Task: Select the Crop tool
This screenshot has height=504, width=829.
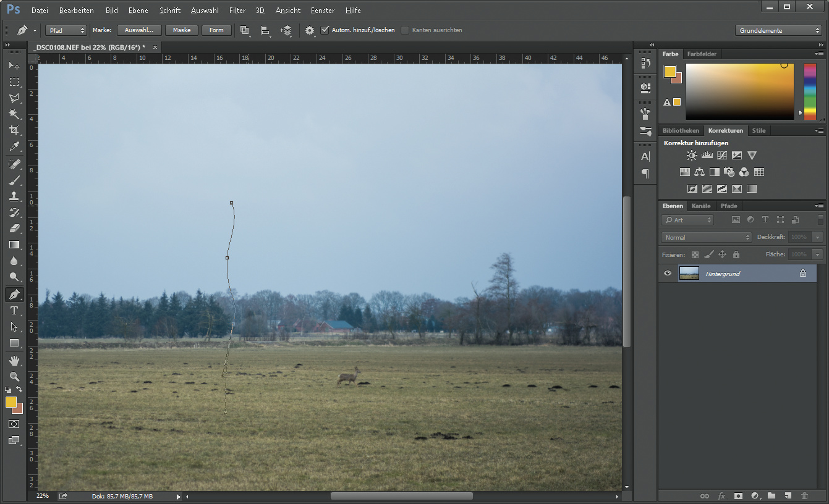Action: pos(14,130)
